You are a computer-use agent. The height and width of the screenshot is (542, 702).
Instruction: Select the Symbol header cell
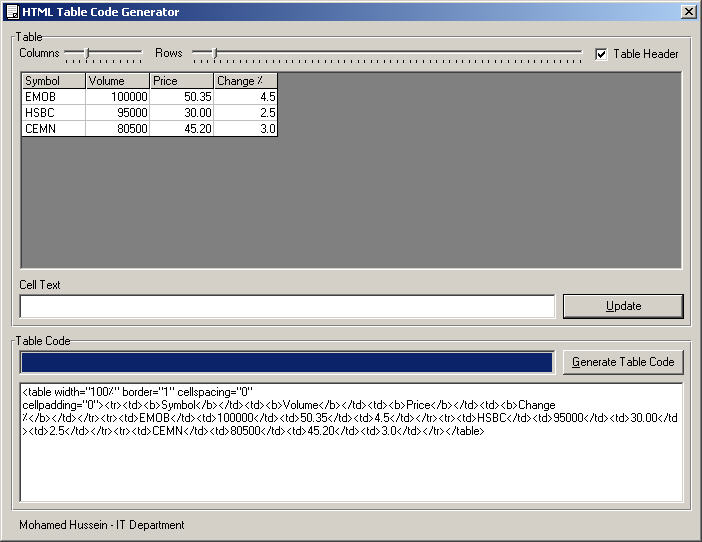point(53,81)
